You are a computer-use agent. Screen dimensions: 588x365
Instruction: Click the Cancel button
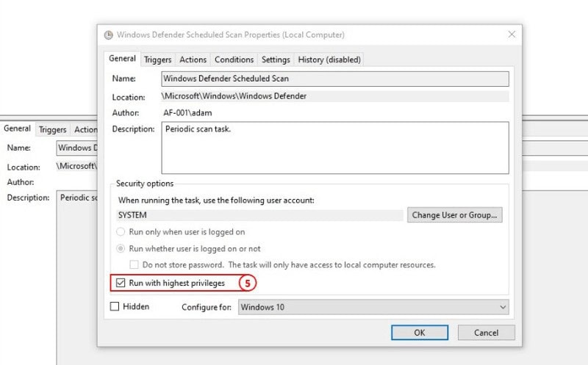(x=486, y=333)
